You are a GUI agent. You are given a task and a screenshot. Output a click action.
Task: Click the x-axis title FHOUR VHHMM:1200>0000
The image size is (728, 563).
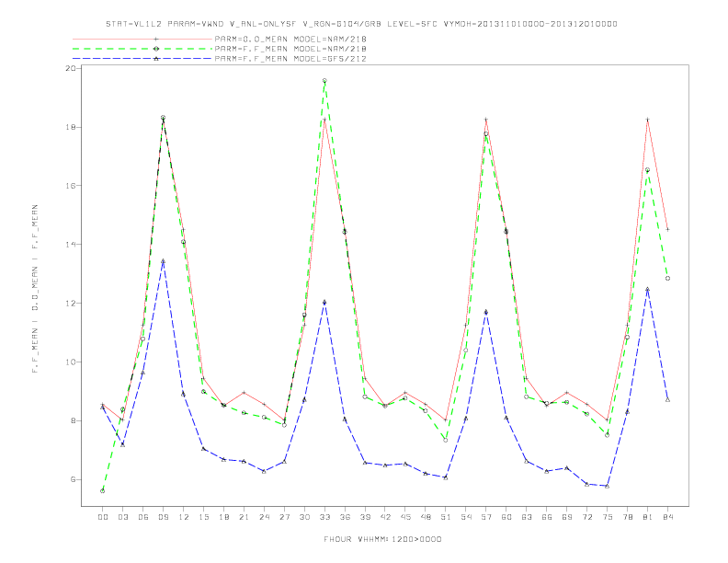point(382,539)
